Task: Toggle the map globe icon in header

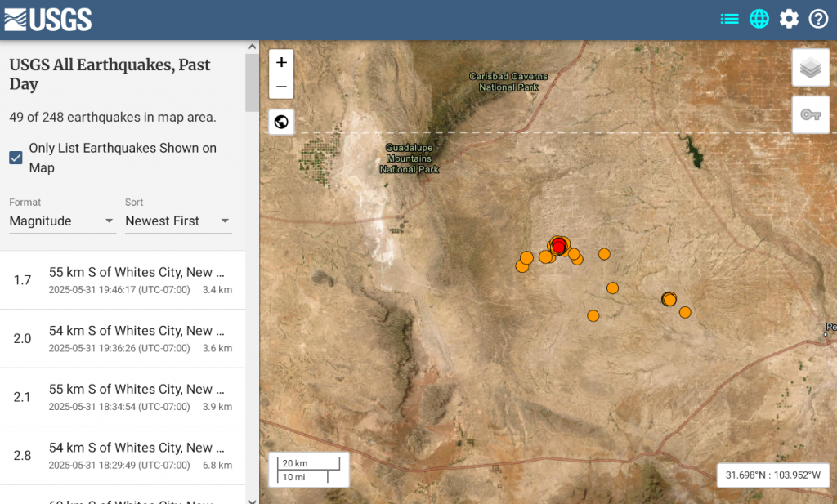Action: [759, 20]
